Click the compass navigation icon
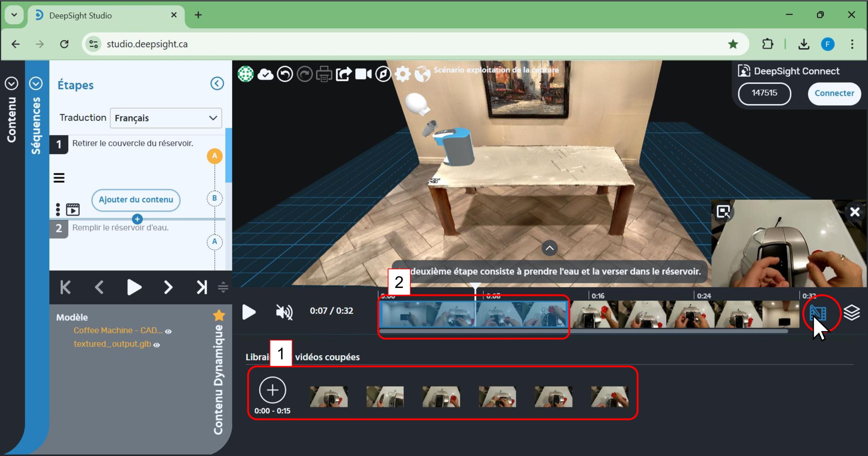 point(383,74)
